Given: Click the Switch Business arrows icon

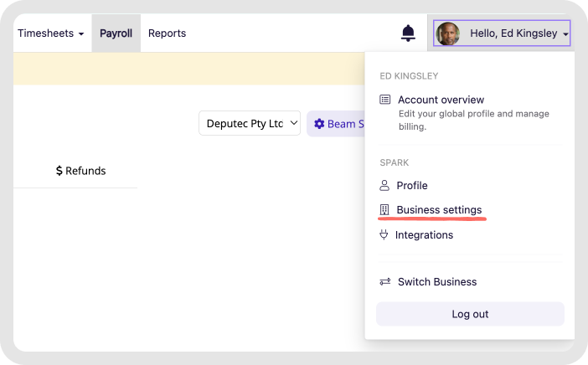Looking at the screenshot, I should (385, 282).
